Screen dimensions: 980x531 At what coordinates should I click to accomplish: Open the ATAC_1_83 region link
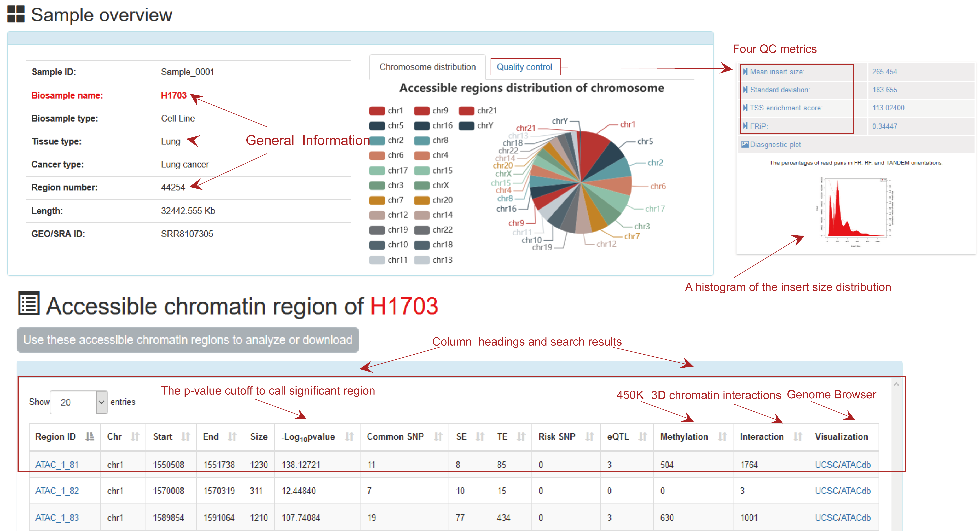point(57,518)
